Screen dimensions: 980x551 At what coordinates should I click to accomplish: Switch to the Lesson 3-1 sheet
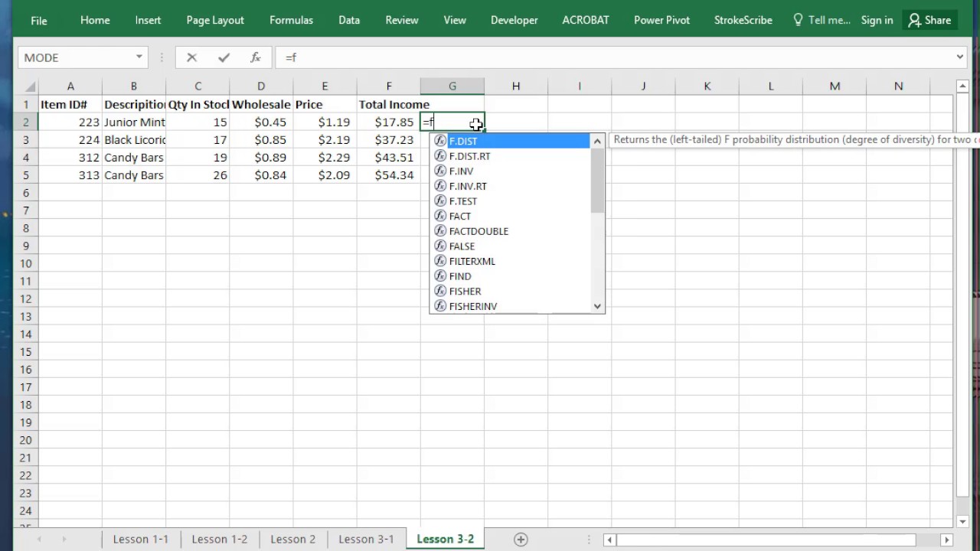(x=366, y=540)
